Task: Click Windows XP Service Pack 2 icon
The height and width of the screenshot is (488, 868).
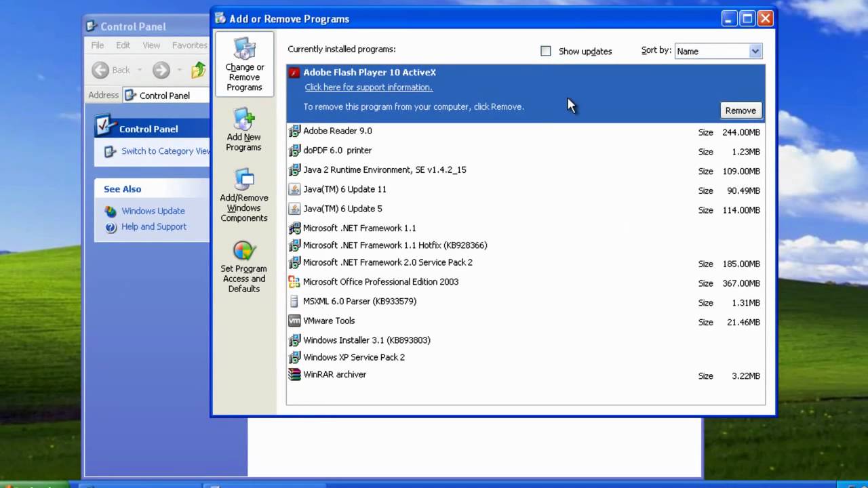Action: coord(294,357)
